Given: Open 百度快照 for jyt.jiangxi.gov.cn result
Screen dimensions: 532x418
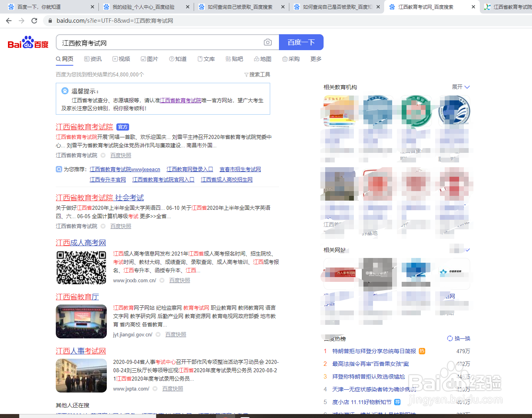Looking at the screenshot, I should point(176,334).
